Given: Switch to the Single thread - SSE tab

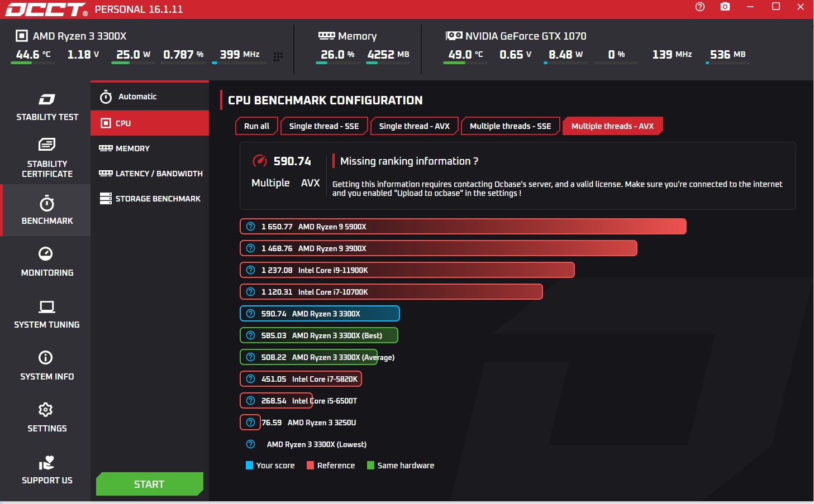Looking at the screenshot, I should 324,126.
